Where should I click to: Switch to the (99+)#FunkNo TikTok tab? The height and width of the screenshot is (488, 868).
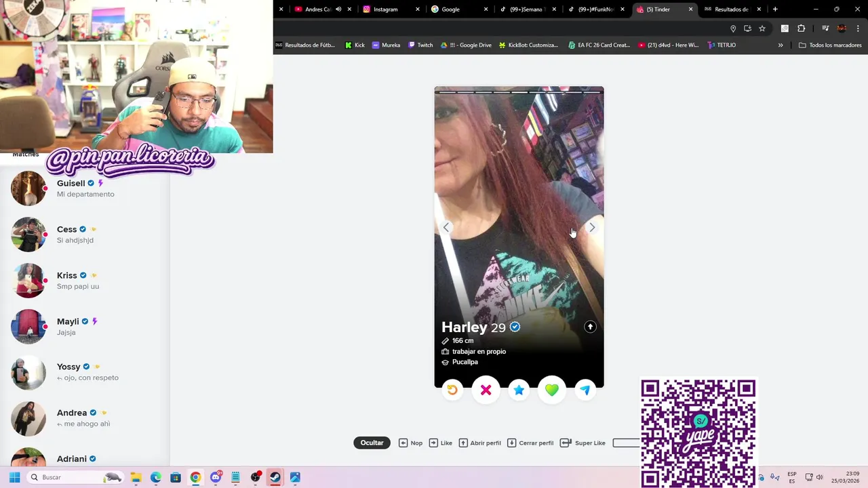[595, 9]
